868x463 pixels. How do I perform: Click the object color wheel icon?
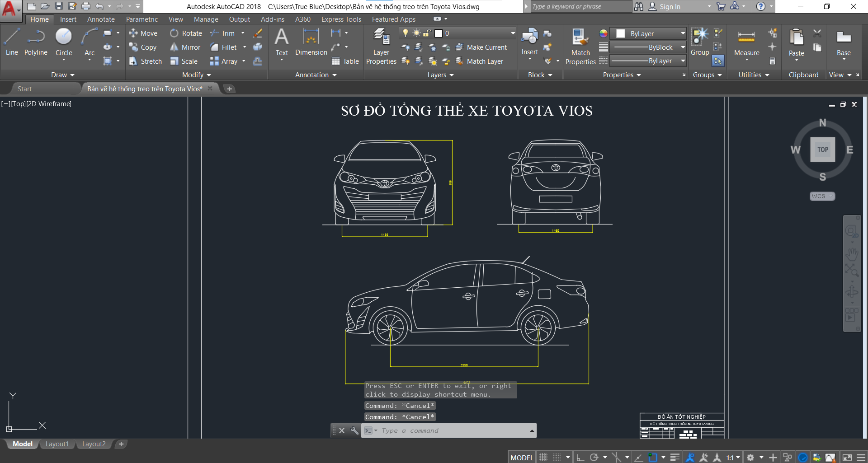coord(603,33)
